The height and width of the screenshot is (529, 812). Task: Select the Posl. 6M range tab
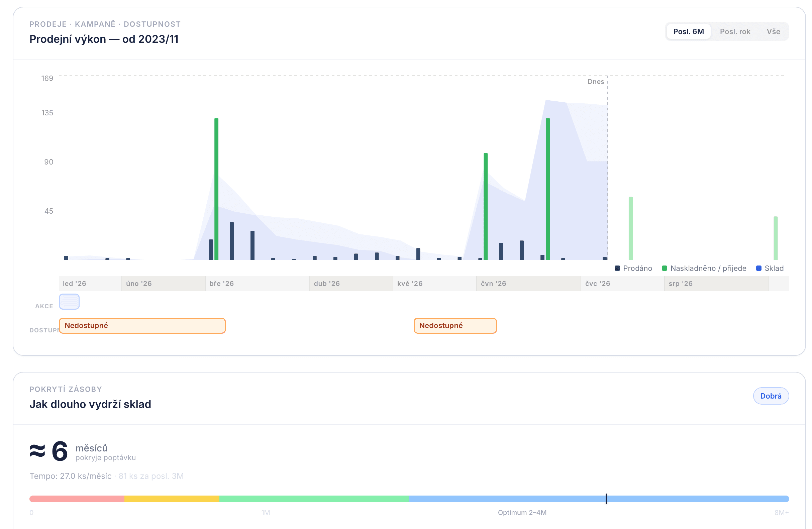(688, 31)
